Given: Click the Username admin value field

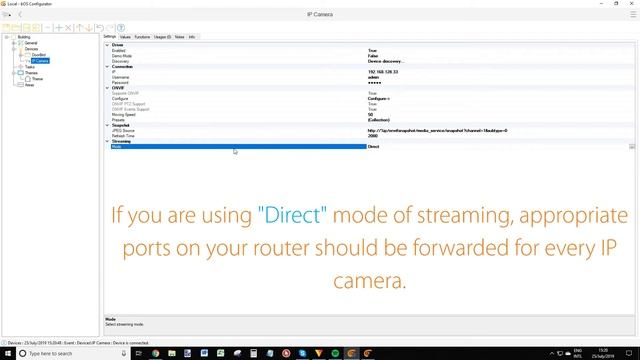Looking at the screenshot, I should pos(373,77).
